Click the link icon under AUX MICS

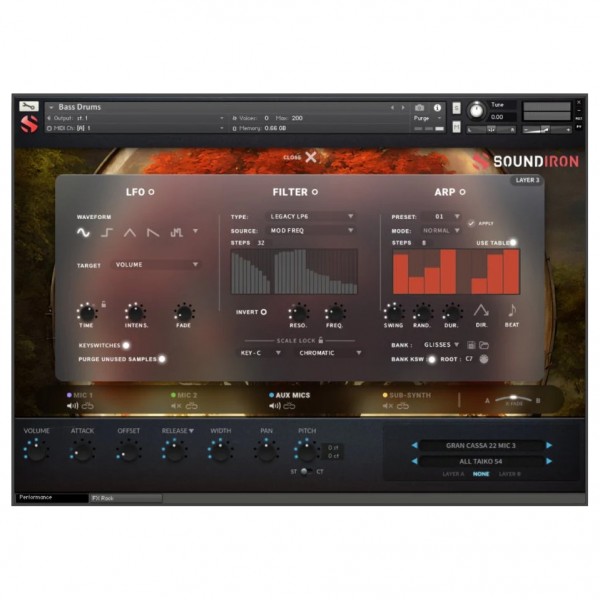point(289,406)
